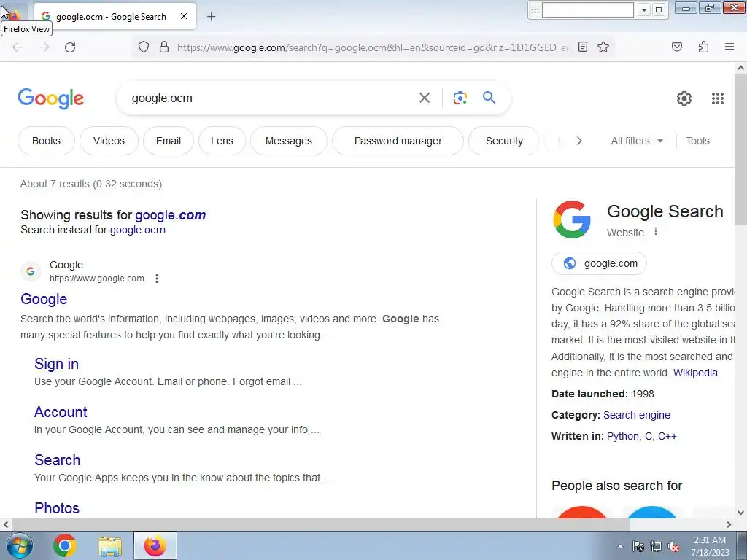Select the Messages filter chip

pos(289,141)
